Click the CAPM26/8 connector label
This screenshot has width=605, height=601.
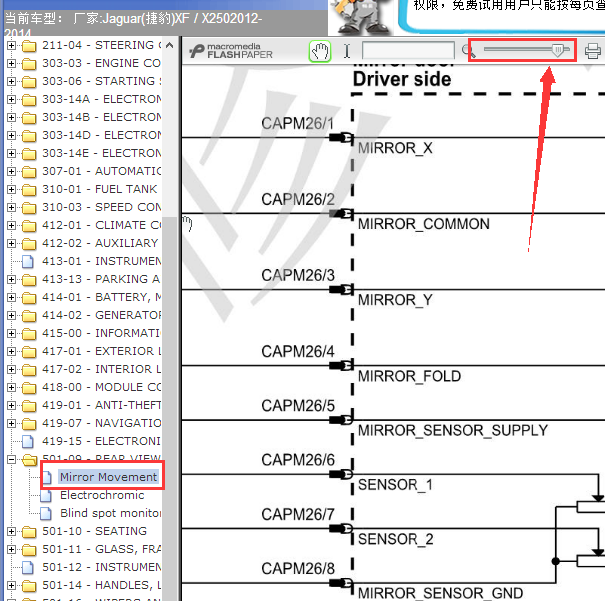298,569
